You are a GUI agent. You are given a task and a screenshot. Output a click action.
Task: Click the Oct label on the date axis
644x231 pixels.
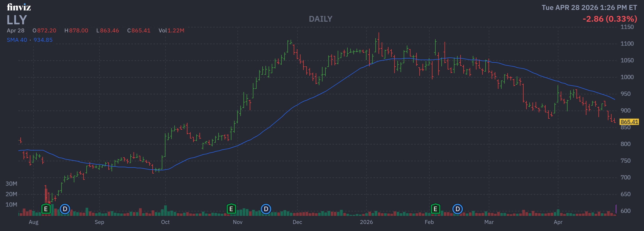[x=165, y=222]
